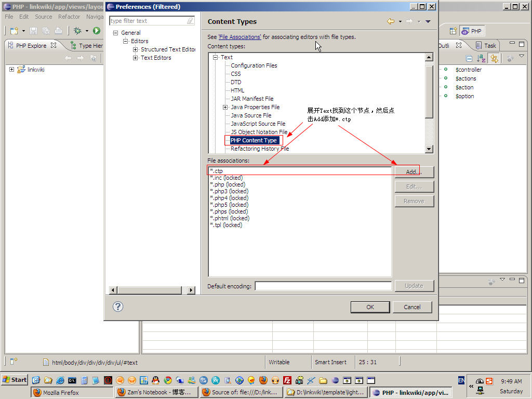Open the Outline view menu triangle
Screen dimensions: 532x399
point(522,56)
